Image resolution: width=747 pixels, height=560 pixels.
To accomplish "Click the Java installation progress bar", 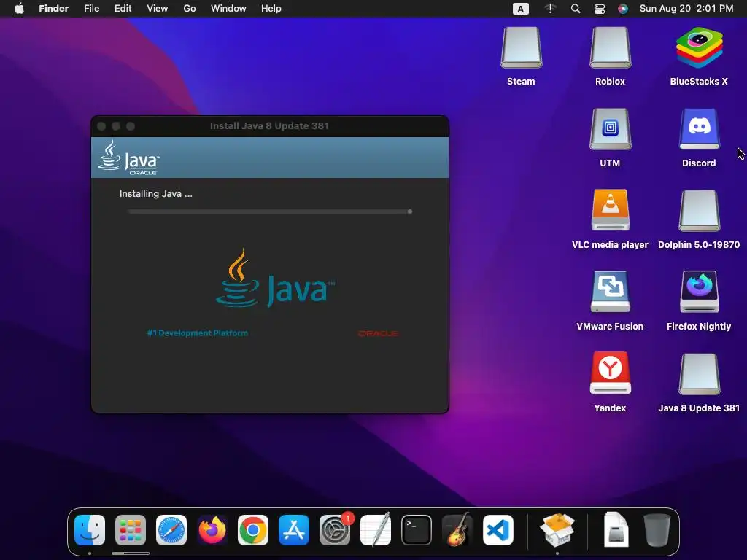I will (x=270, y=211).
